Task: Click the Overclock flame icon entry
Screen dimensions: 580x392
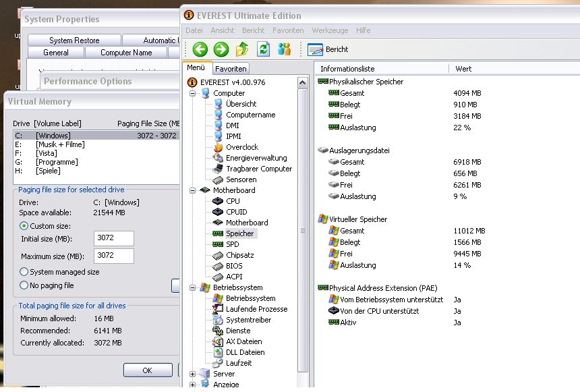Action: [x=219, y=147]
